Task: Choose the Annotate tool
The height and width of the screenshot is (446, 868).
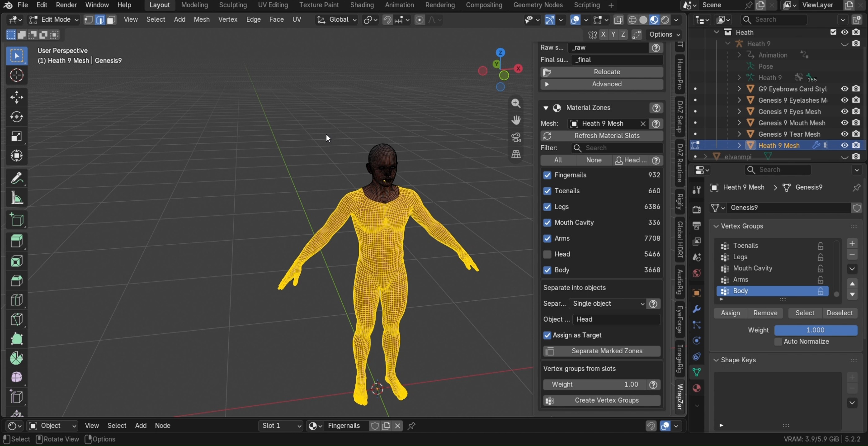Action: coord(16,178)
